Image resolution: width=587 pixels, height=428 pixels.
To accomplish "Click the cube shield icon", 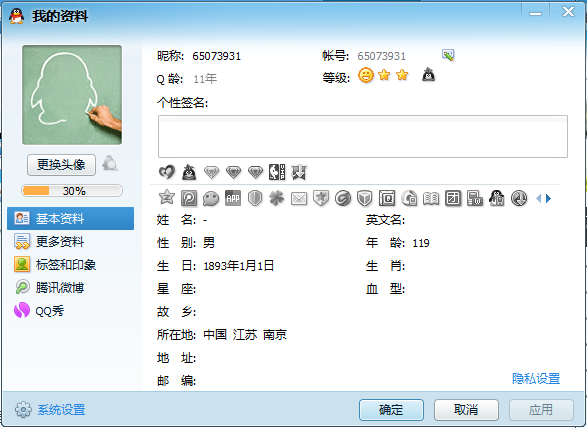I will click(x=365, y=198).
